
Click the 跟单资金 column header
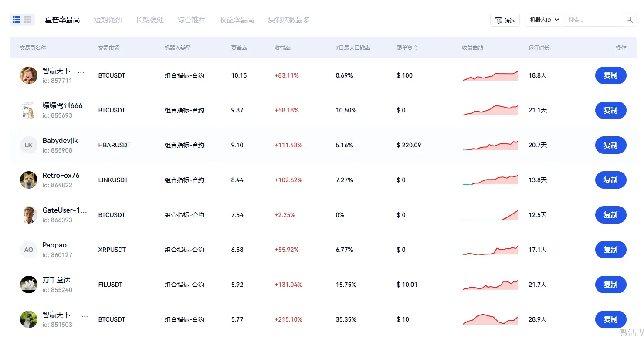coord(407,48)
